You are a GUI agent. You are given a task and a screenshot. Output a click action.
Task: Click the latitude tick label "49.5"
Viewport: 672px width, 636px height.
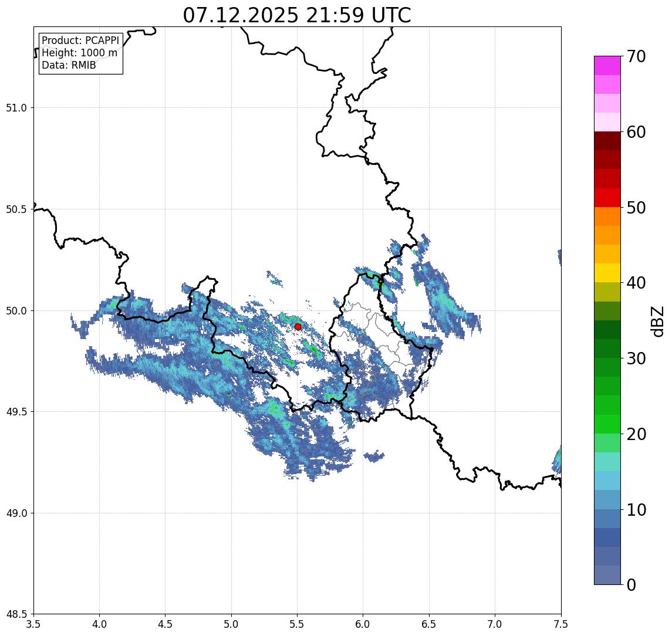pyautogui.click(x=16, y=412)
